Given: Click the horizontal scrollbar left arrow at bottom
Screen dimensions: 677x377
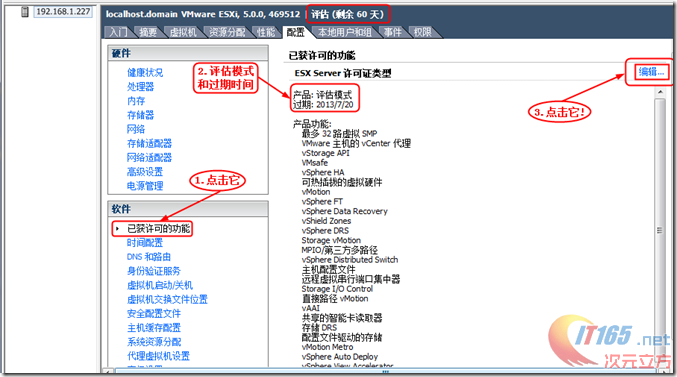Looking at the screenshot, I should pyautogui.click(x=108, y=371).
